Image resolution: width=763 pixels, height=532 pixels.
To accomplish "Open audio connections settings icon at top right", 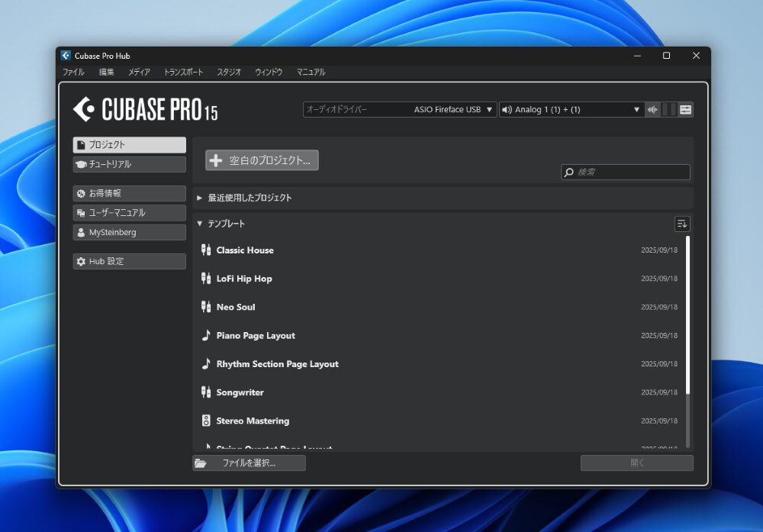I will tap(686, 109).
